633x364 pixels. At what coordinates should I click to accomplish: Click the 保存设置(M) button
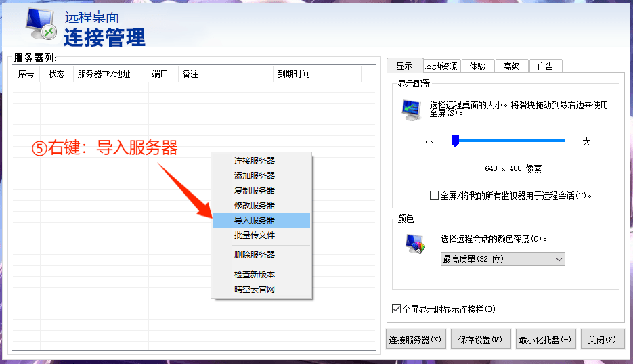coord(480,340)
